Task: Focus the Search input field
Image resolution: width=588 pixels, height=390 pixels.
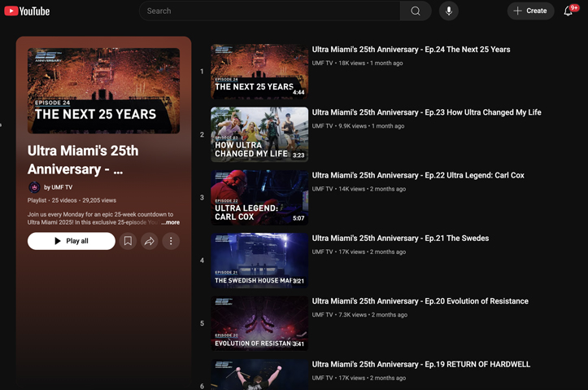Action: tap(270, 11)
